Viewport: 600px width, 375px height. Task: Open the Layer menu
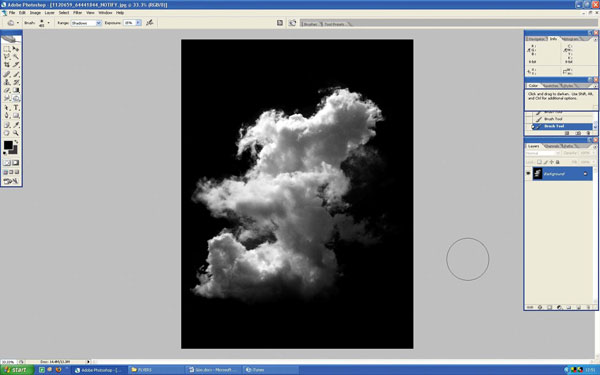tap(49, 13)
